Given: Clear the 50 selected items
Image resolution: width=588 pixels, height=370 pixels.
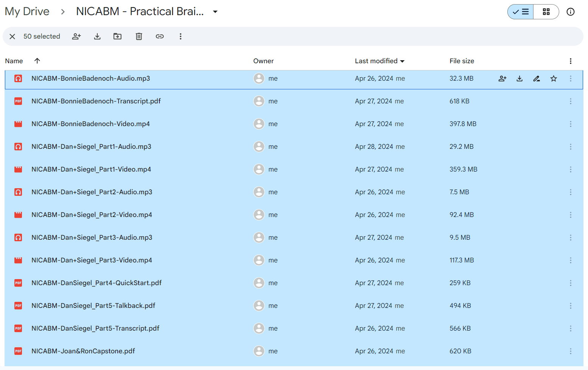Looking at the screenshot, I should click(12, 36).
